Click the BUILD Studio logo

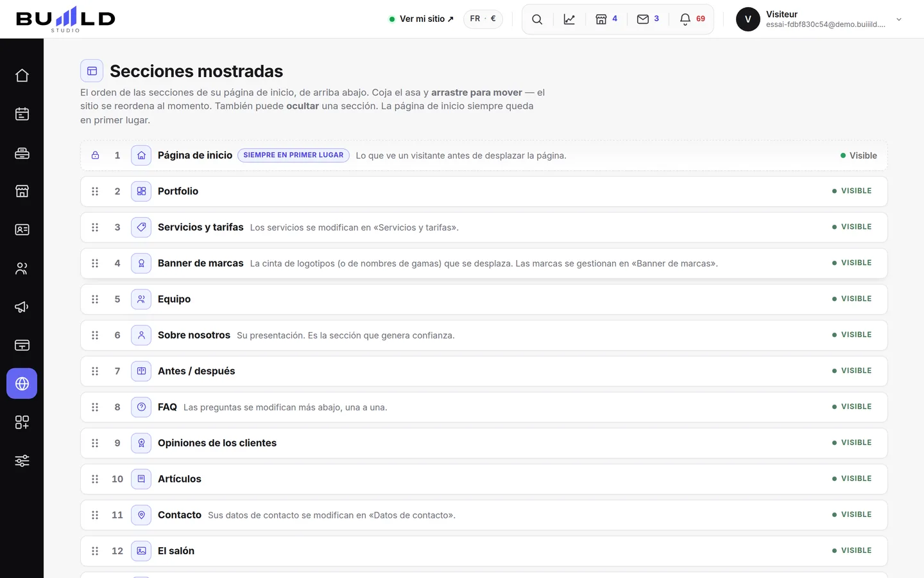point(65,19)
